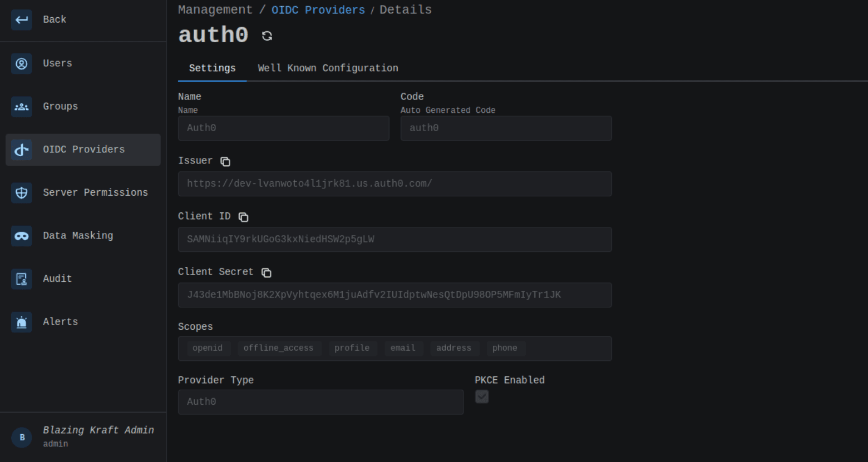This screenshot has width=868, height=462.
Task: Click the offline_access scope tag
Action: (x=278, y=349)
